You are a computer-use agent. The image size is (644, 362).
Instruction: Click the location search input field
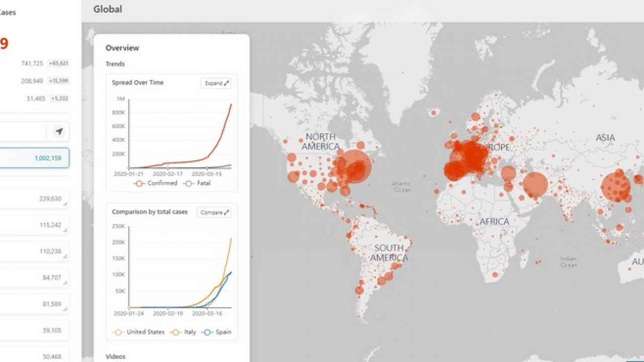coord(23,132)
